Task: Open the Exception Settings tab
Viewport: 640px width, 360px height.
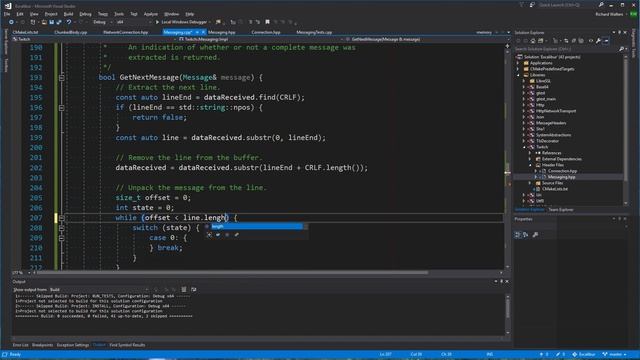Action: (x=73, y=345)
